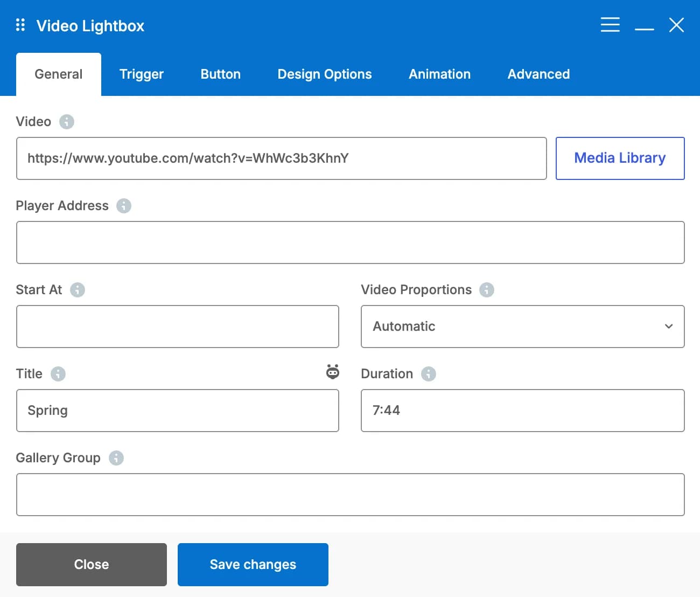Show info tooltip for Duration
The height and width of the screenshot is (597, 700).
(x=429, y=374)
